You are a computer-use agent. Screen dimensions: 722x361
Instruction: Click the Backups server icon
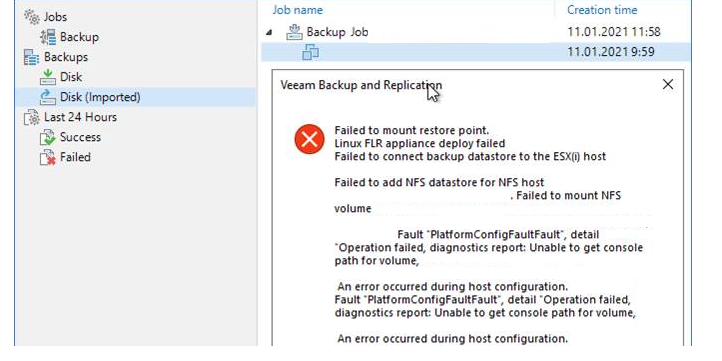(x=32, y=57)
